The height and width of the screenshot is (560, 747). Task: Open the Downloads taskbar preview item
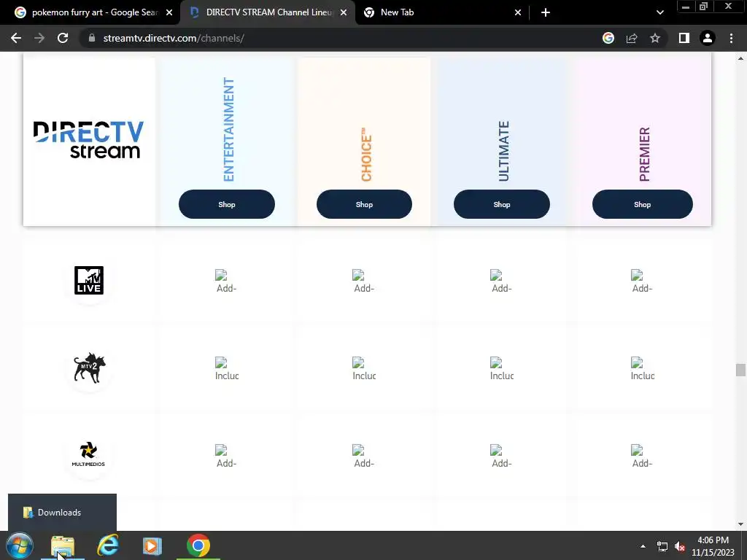pyautogui.click(x=62, y=513)
